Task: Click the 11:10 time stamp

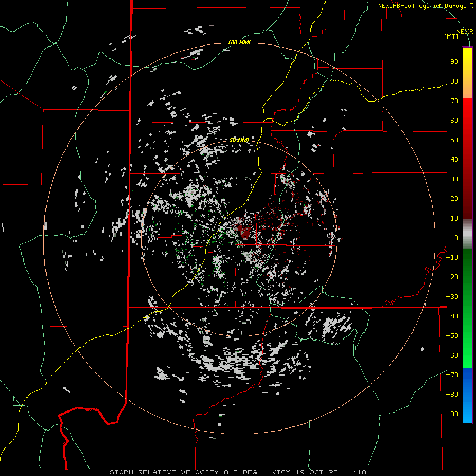Action: 354,472
